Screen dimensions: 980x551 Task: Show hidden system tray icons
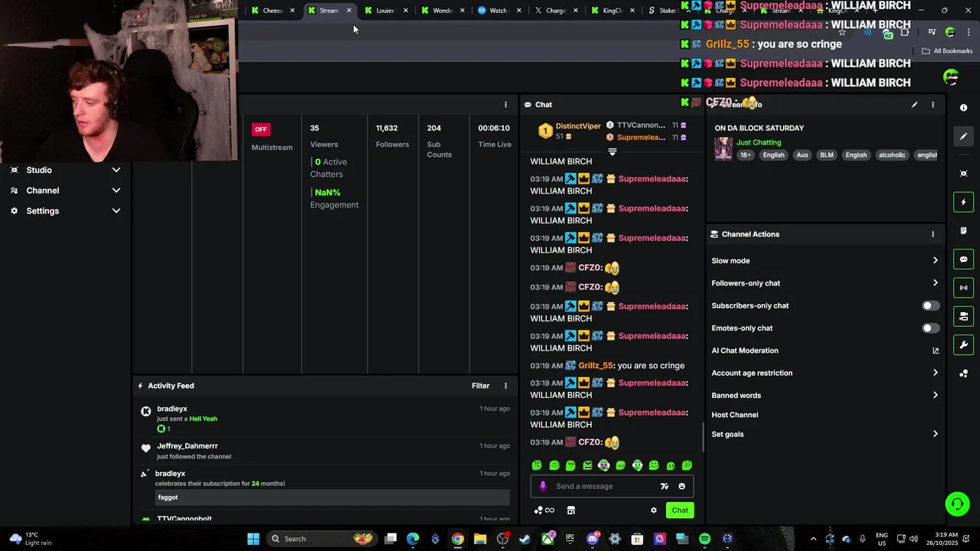(x=813, y=539)
